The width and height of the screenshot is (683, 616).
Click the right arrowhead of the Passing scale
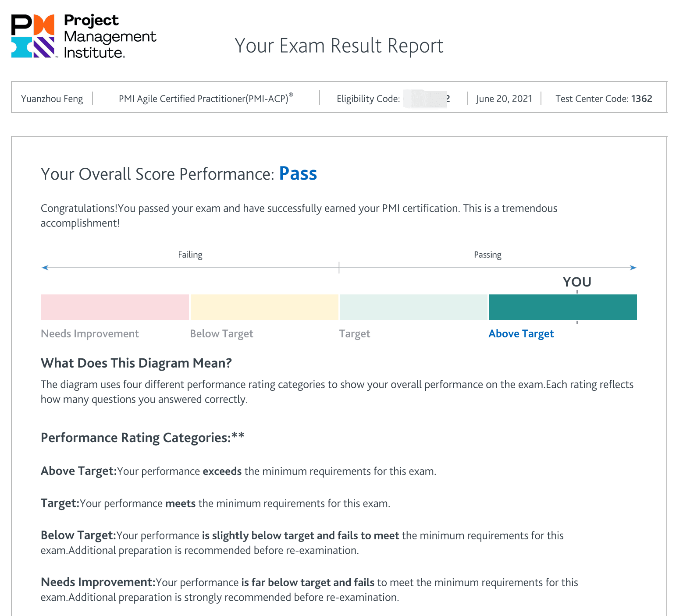(x=633, y=268)
